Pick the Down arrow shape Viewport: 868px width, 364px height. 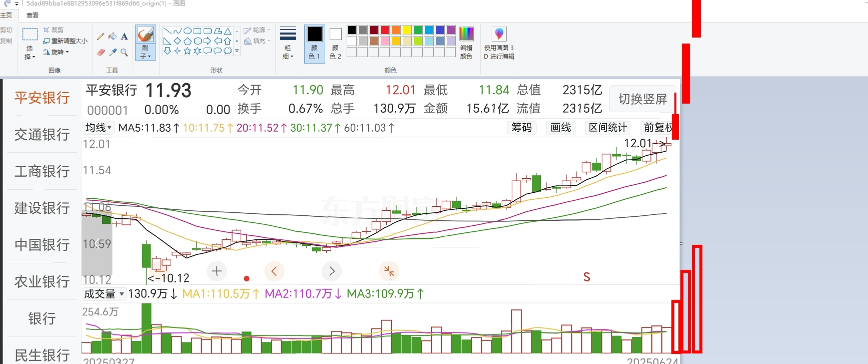(168, 51)
